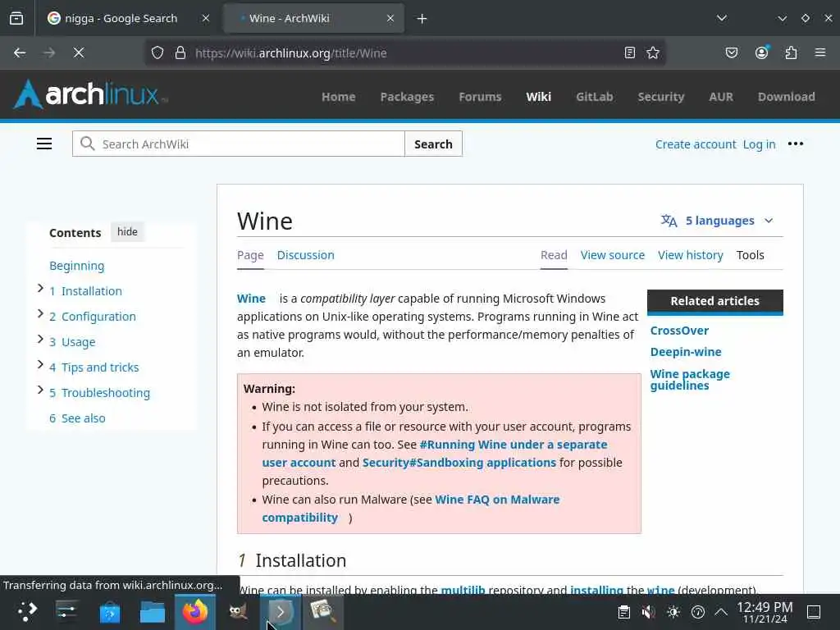The width and height of the screenshot is (840, 630).
Task: Expand the Usage contents section
Action: [40, 340]
